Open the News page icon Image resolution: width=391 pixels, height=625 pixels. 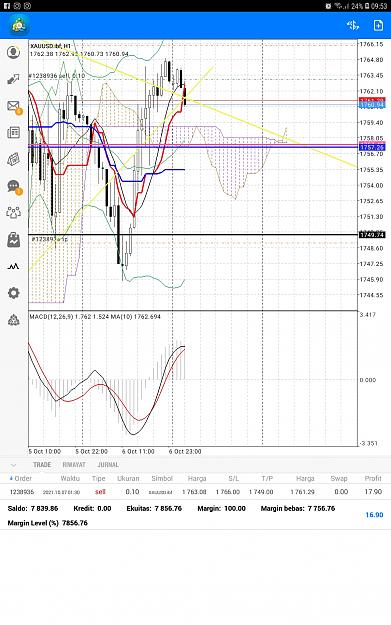point(14,133)
